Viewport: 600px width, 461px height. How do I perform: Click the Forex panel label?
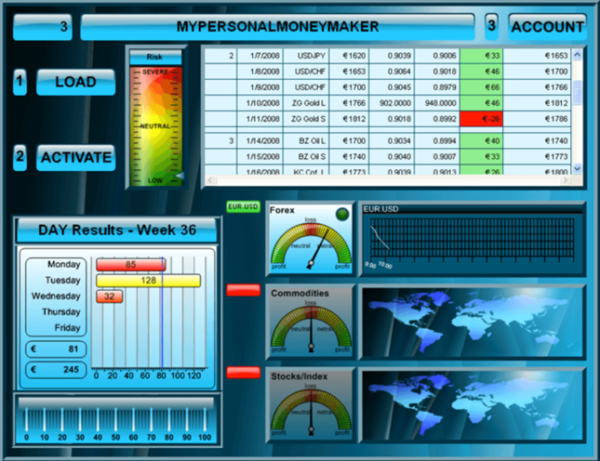tap(282, 210)
